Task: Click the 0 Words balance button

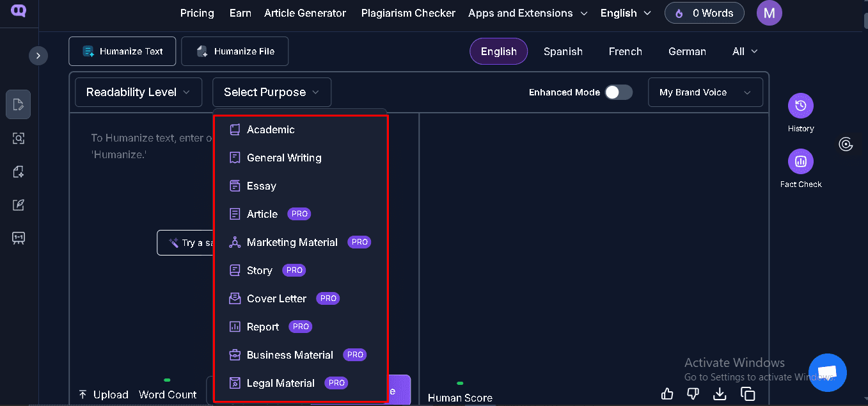Action: pyautogui.click(x=704, y=13)
